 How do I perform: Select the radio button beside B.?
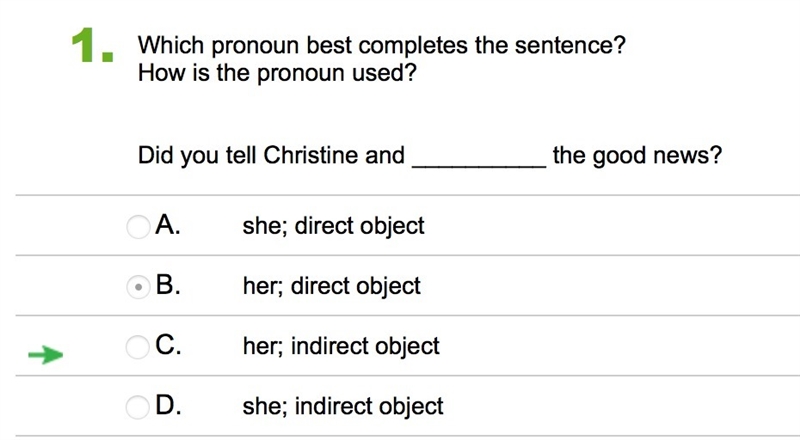(138, 287)
